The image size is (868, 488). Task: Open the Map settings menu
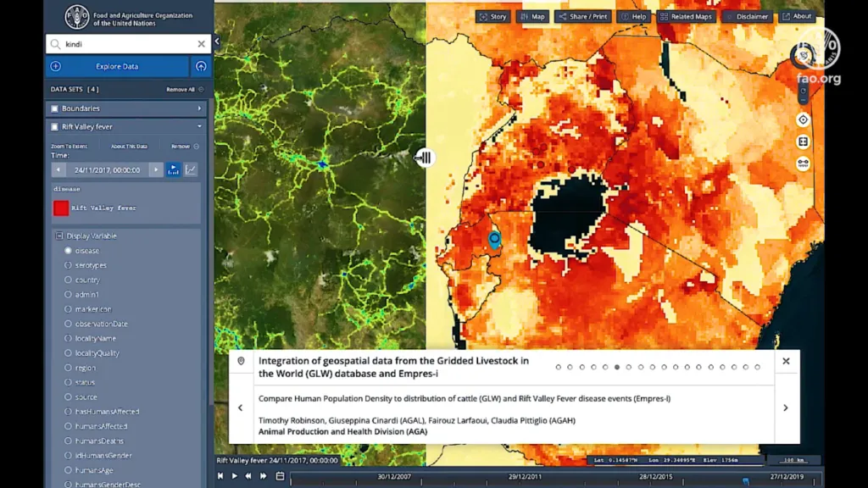[x=532, y=17]
